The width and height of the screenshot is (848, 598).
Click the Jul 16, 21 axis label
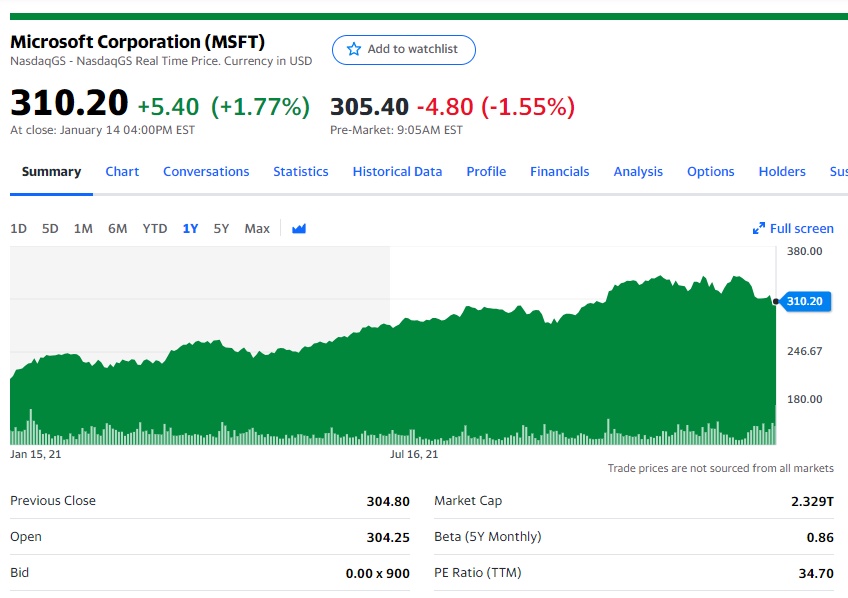(x=414, y=454)
